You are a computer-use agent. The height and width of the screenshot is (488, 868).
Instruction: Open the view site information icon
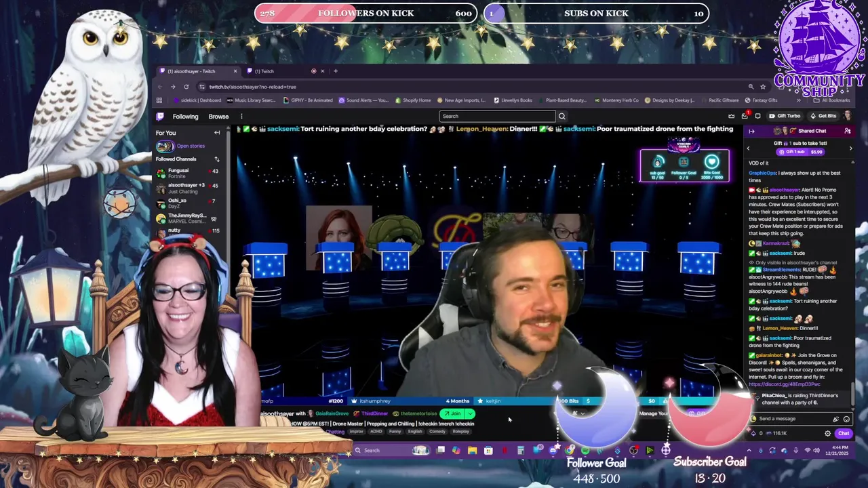point(201,87)
